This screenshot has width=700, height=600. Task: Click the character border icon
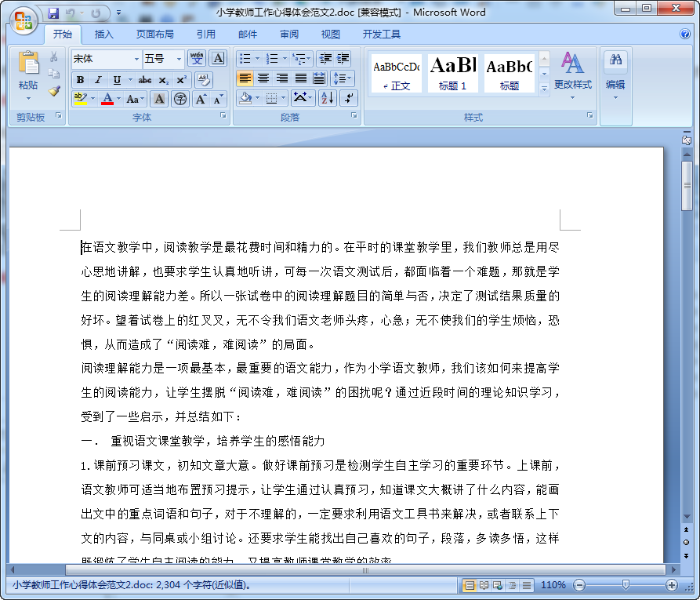218,59
